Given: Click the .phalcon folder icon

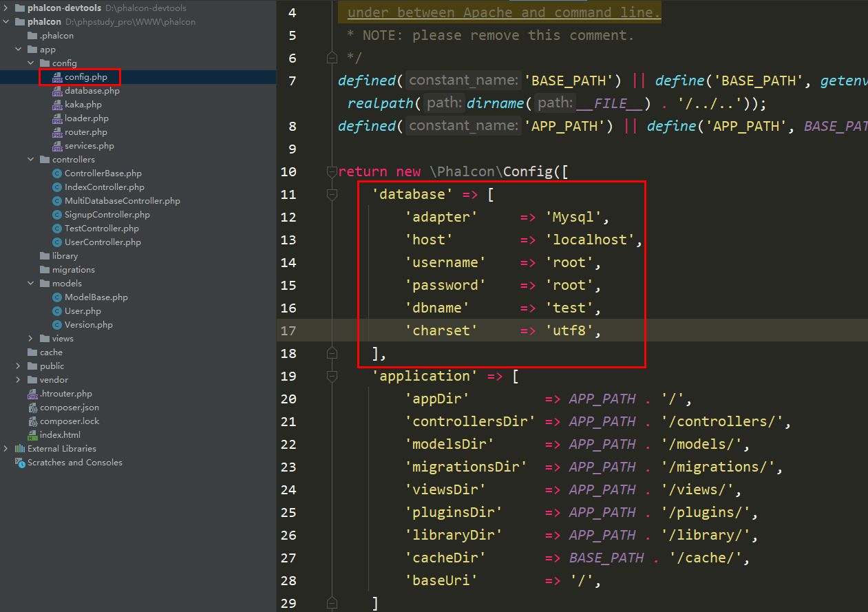Looking at the screenshot, I should (x=32, y=36).
